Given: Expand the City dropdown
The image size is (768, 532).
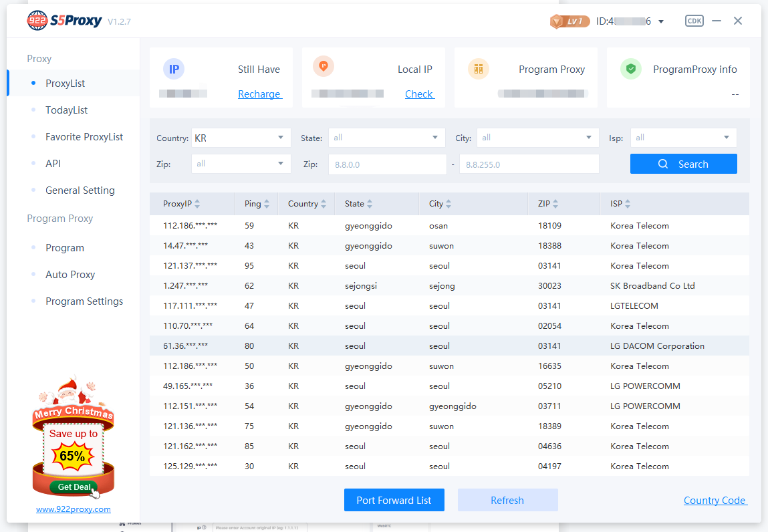Looking at the screenshot, I should 537,138.
